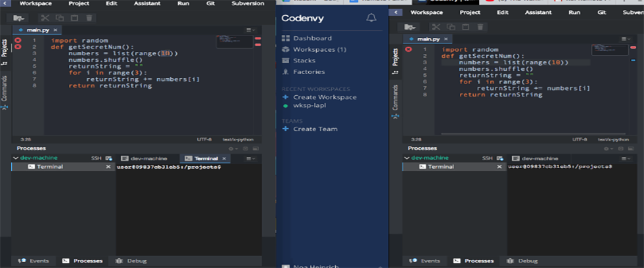
Task: Collapse the Codenvy navigation sidebar using top arrow
Action: (395, 12)
